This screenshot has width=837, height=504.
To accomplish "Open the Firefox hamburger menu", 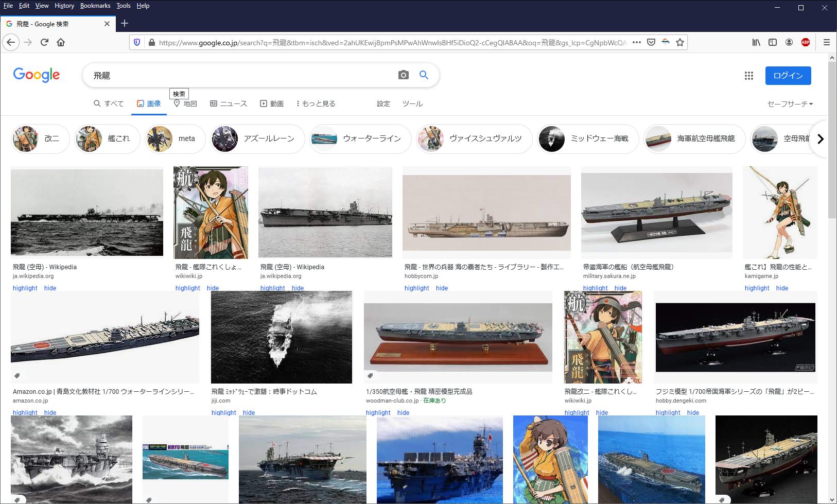I will pyautogui.click(x=827, y=42).
